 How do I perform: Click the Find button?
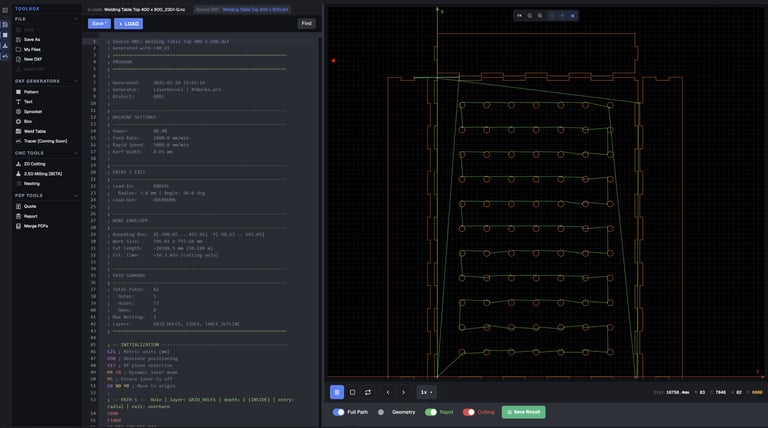tap(306, 23)
